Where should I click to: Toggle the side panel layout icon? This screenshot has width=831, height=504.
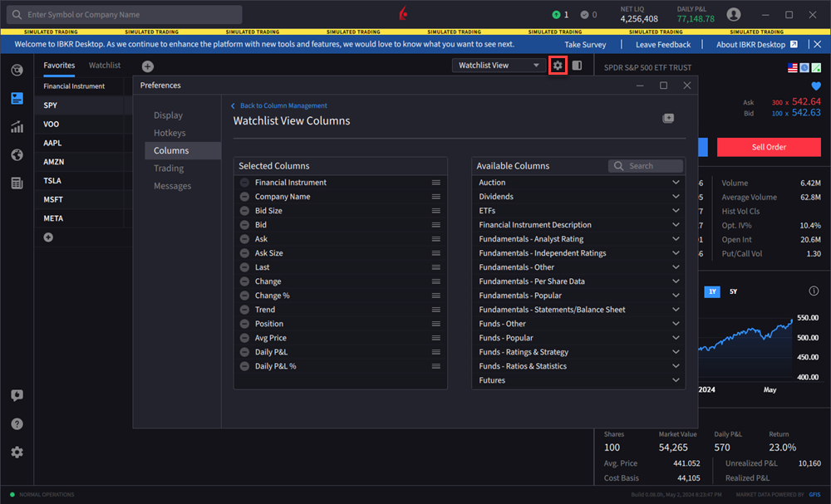(x=578, y=65)
